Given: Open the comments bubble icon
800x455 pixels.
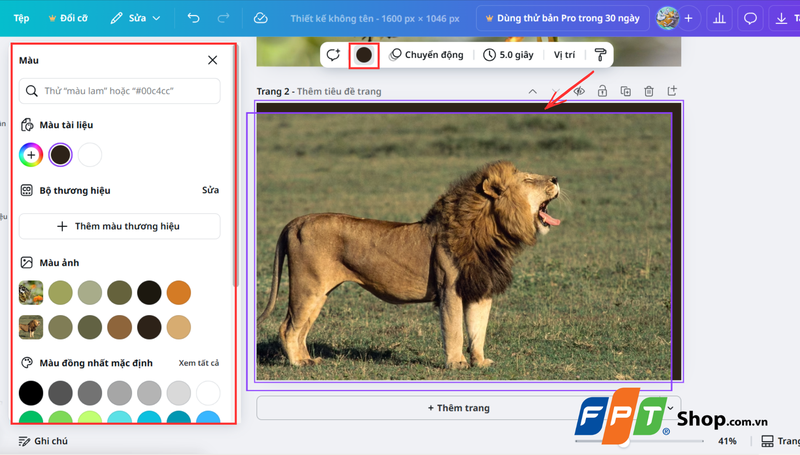Looking at the screenshot, I should coord(750,18).
